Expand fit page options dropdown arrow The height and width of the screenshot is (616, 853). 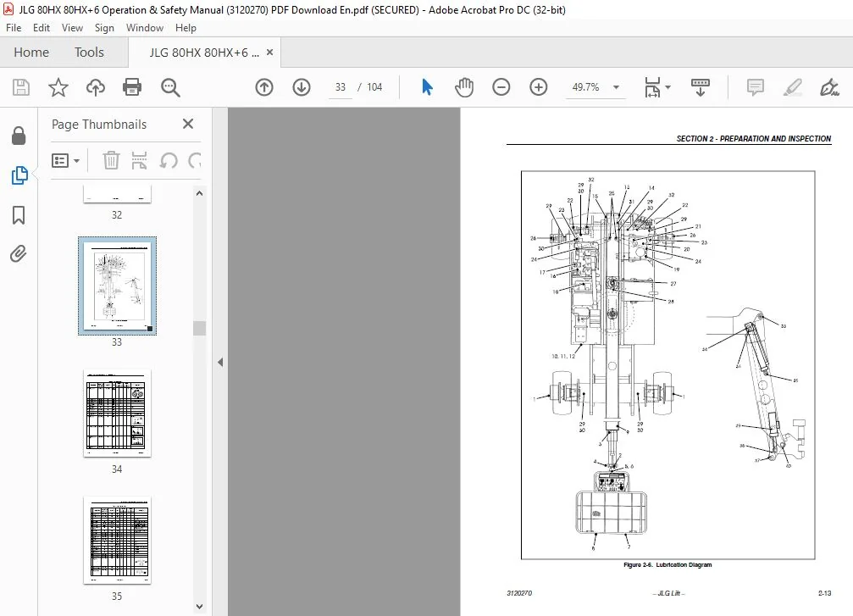pos(668,87)
